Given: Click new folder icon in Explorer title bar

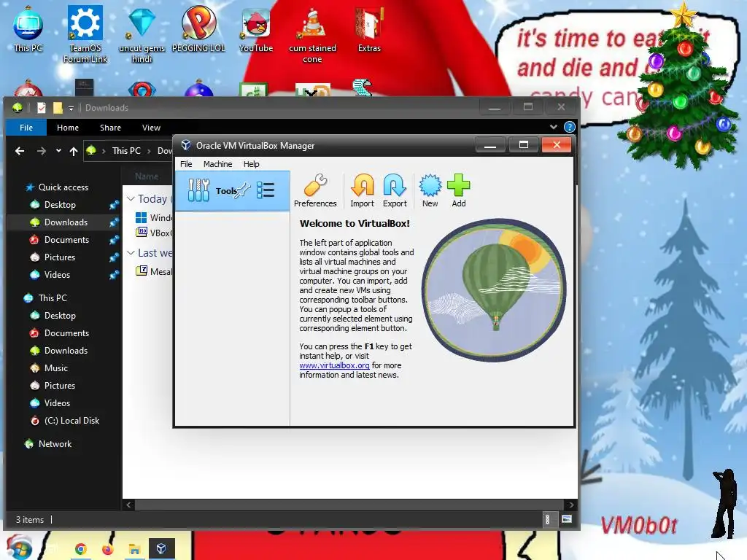Looking at the screenshot, I should (x=57, y=108).
